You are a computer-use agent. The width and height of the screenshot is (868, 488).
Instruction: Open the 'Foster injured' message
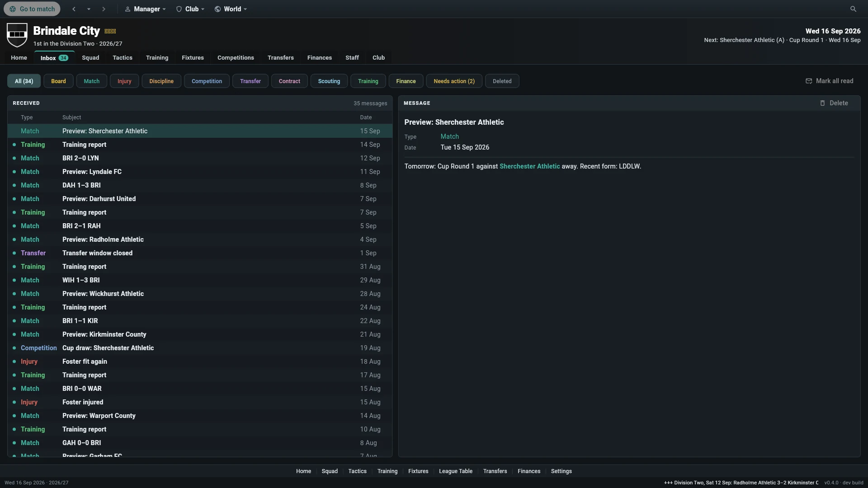[200, 402]
